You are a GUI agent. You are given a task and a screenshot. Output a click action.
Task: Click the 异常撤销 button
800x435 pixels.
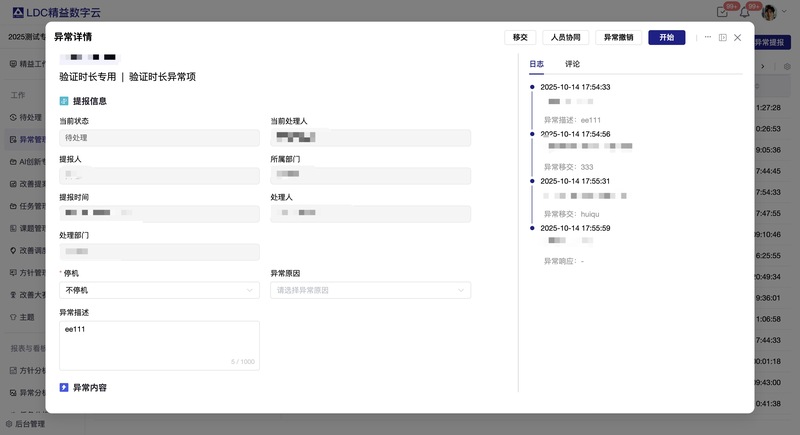[x=618, y=37]
